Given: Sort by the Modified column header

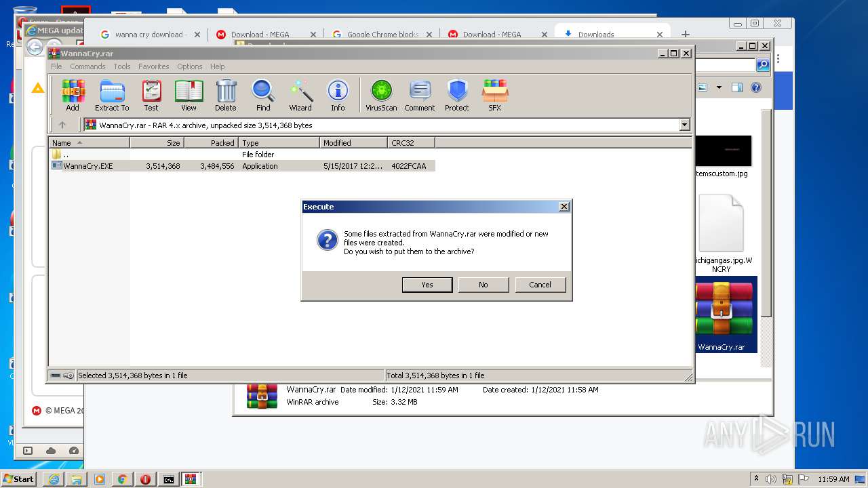Looking at the screenshot, I should tap(353, 143).
